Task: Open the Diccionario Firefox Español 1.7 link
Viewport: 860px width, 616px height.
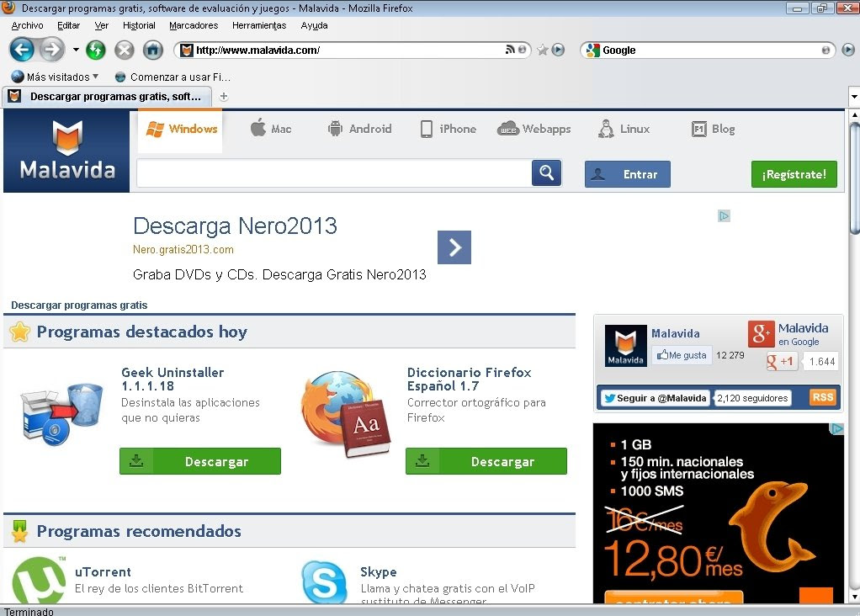Action: pos(470,379)
